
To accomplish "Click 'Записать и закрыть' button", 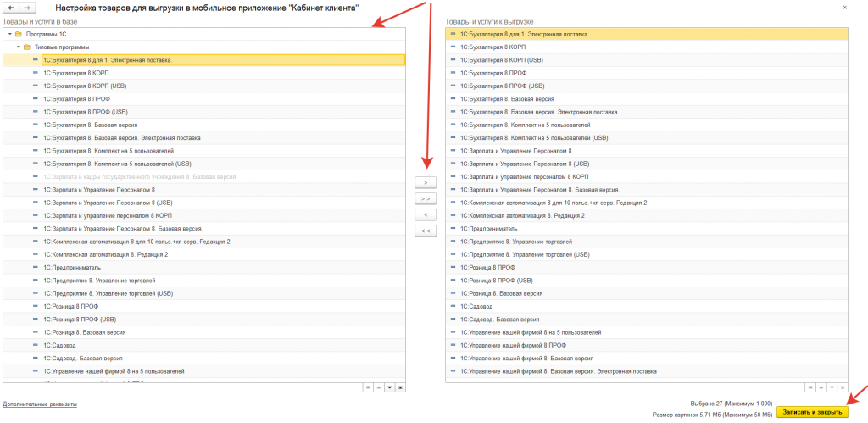I will 812,412.
